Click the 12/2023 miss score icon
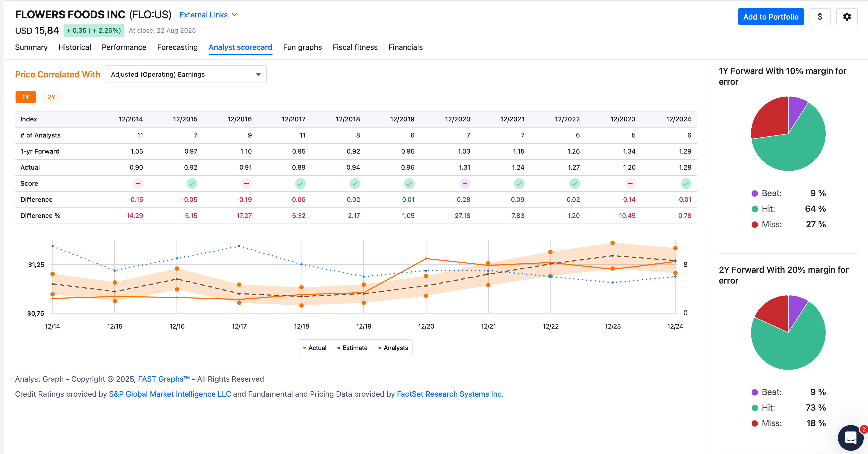 (x=630, y=184)
